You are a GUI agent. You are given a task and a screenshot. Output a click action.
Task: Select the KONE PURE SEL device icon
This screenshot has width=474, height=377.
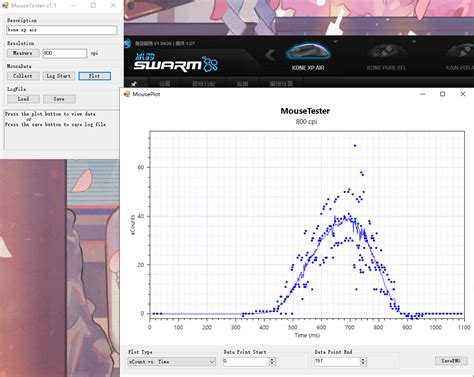[386, 52]
